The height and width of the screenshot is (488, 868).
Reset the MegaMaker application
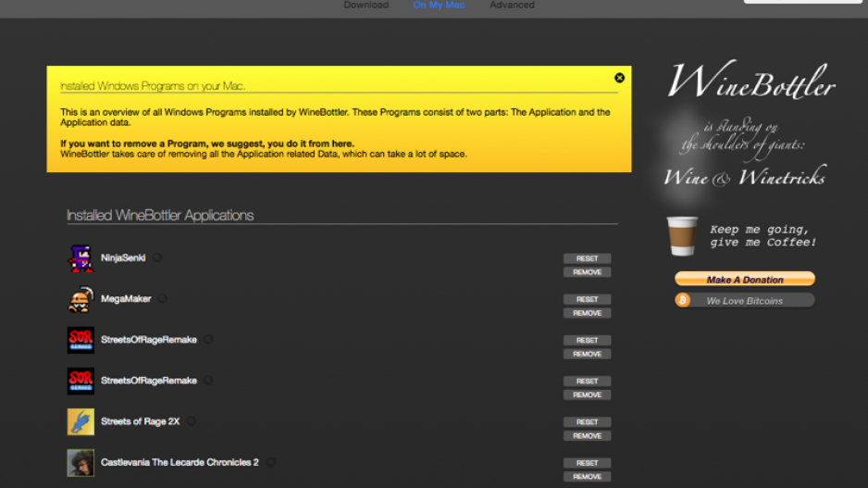(588, 300)
